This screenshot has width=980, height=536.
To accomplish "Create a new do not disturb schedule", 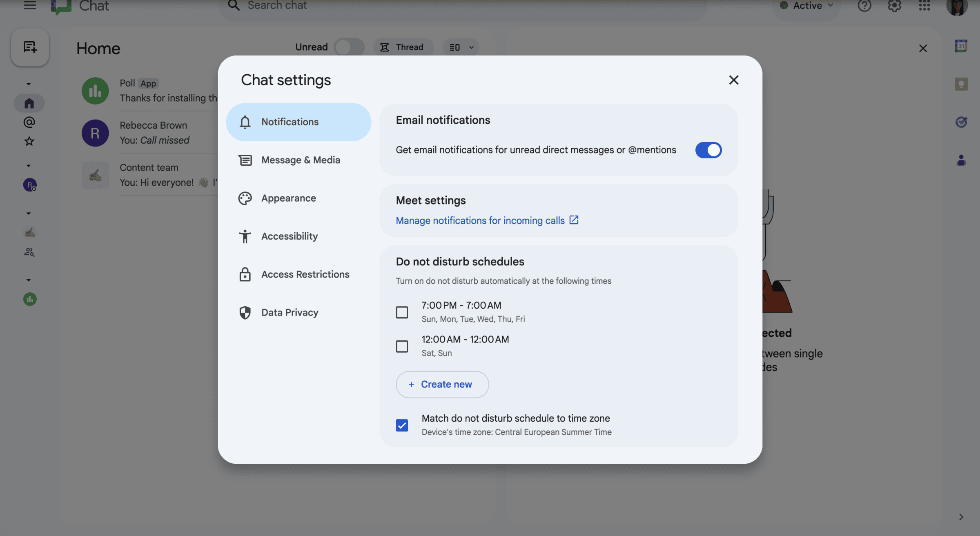I will 442,384.
